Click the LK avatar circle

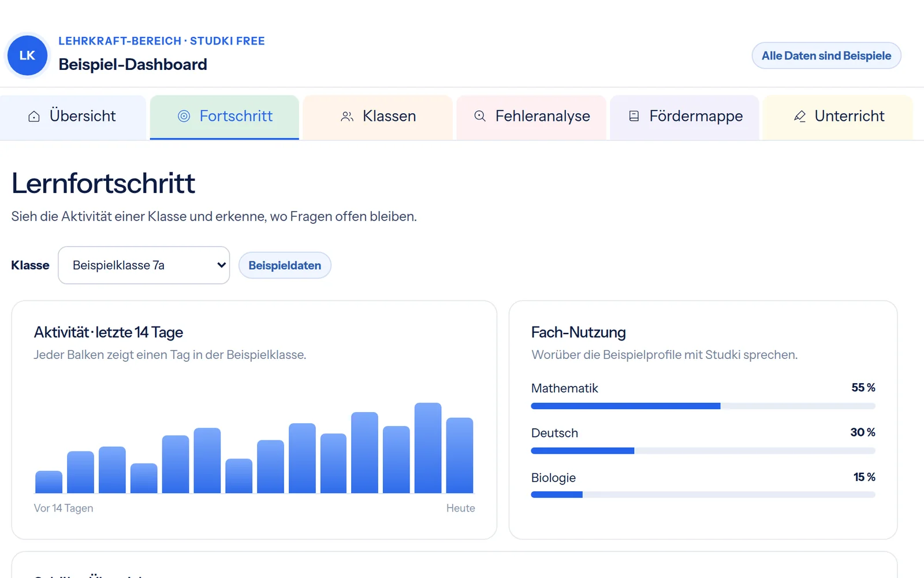pyautogui.click(x=27, y=55)
